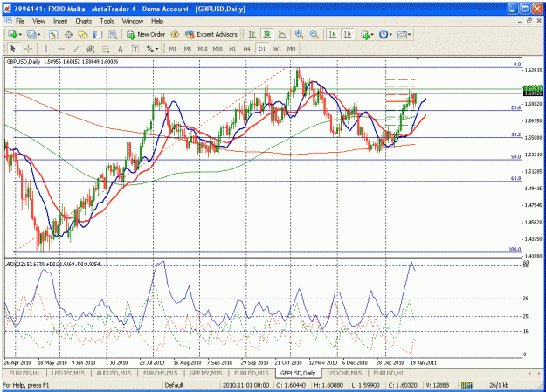Select the equidistant channel tool
Screen dimensions: 546x392
tap(91, 49)
